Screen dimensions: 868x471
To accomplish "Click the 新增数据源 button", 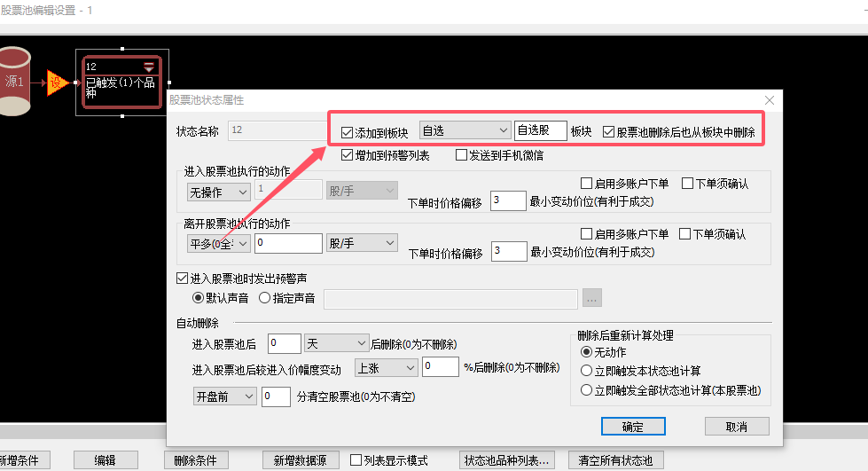I will [x=301, y=460].
